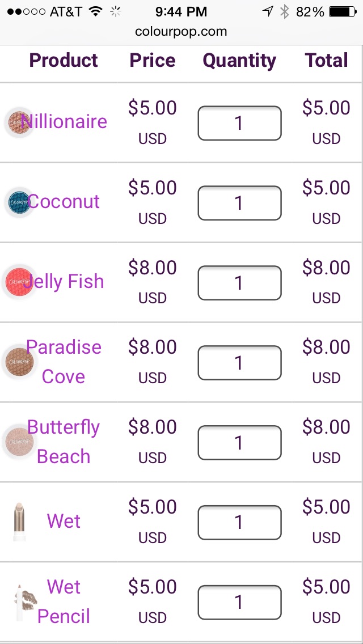The image size is (363, 644).
Task: Tap the Wet lipstick tube image
Action: click(19, 522)
